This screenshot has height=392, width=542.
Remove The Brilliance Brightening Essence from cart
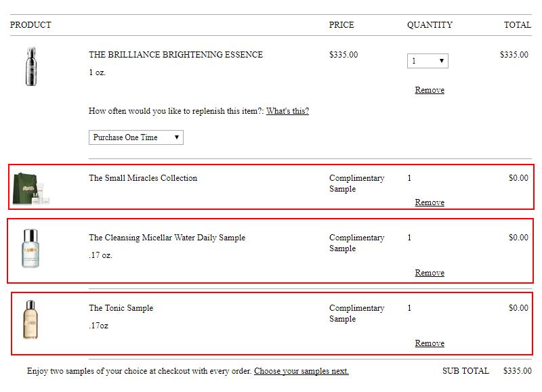[x=430, y=90]
